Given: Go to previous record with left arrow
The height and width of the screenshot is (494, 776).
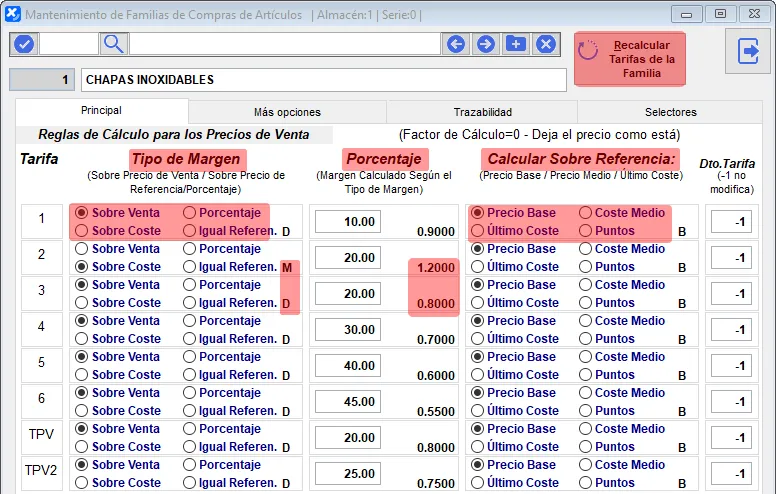Looking at the screenshot, I should 456,44.
